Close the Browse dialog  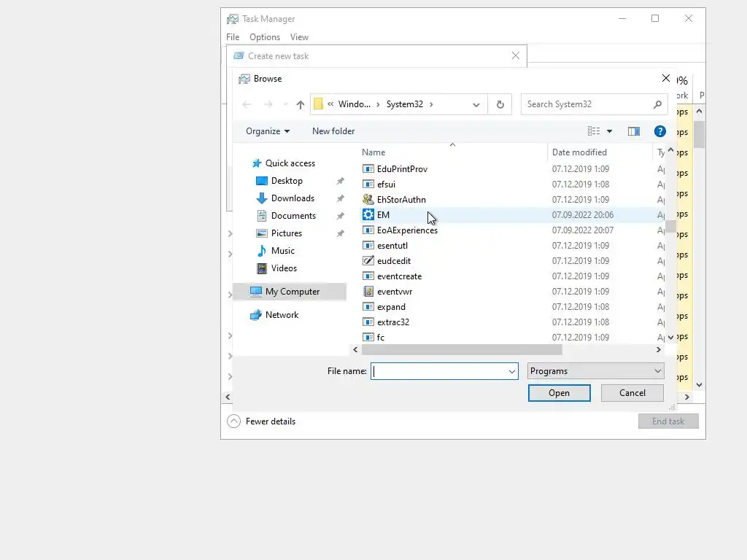[x=666, y=78]
